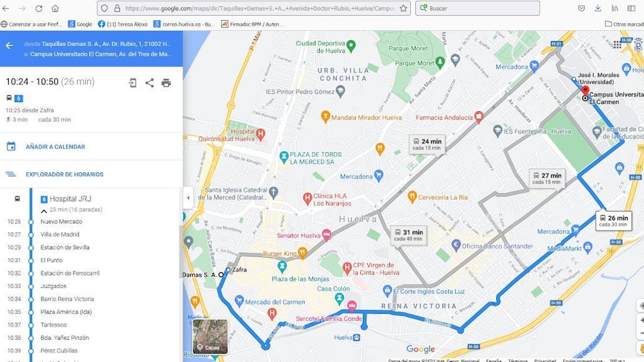This screenshot has height=362, width=644.
Task: Reload the page in browser toolbar
Action: 39,8
